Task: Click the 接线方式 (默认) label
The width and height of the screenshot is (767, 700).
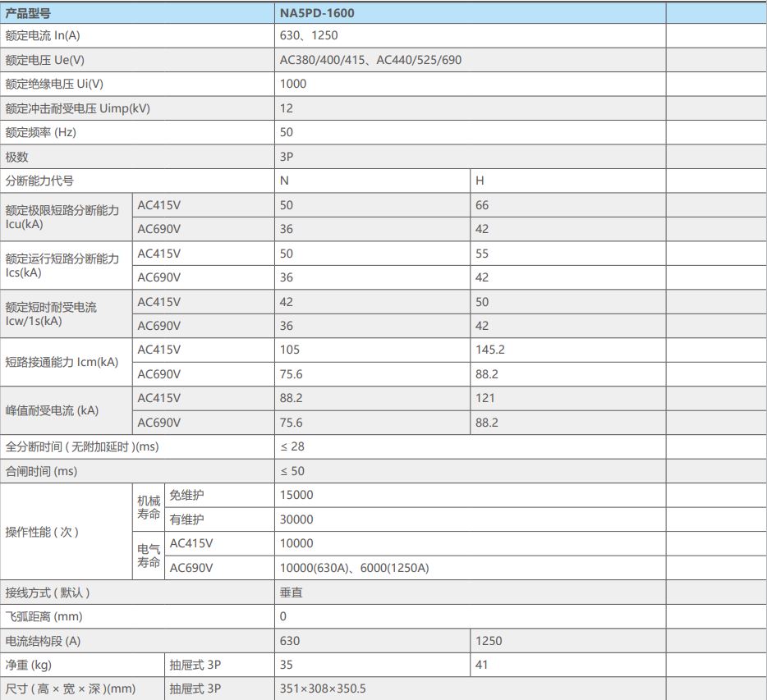Action: coord(48,593)
